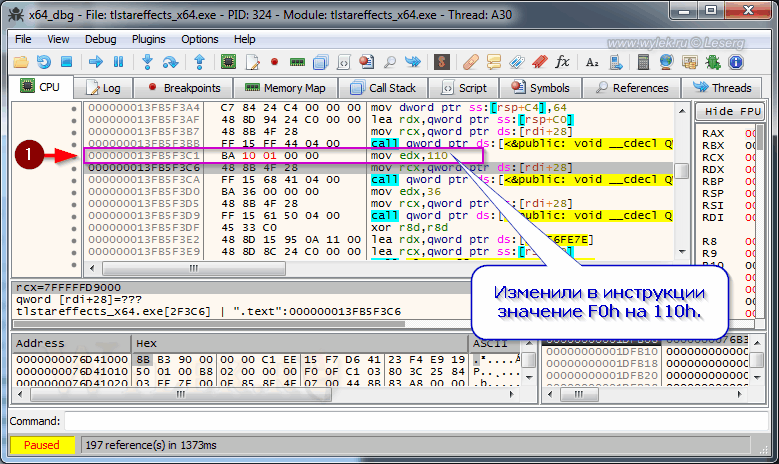
Task: Switch to the Breakpoints tab
Action: click(x=183, y=88)
